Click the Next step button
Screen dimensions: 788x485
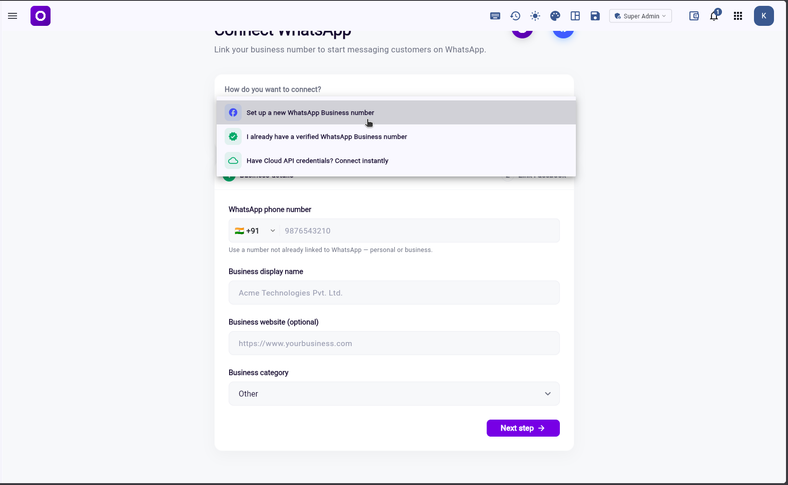(523, 428)
